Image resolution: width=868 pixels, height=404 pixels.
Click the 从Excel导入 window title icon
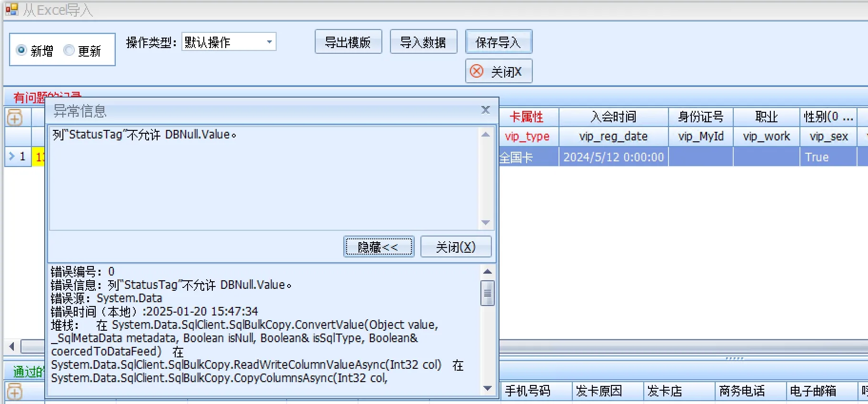[11, 10]
